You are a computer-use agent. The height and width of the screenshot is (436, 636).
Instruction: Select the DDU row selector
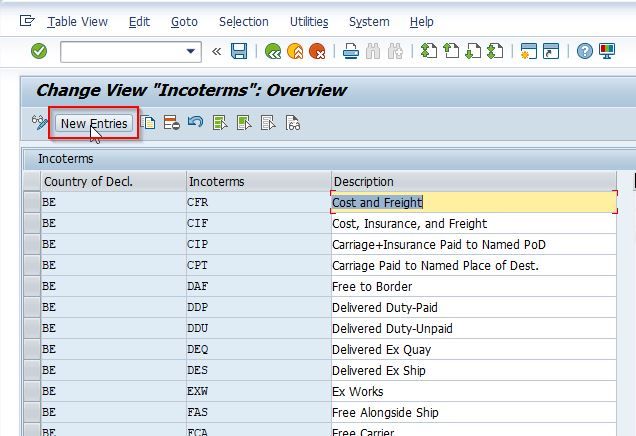[x=32, y=328]
